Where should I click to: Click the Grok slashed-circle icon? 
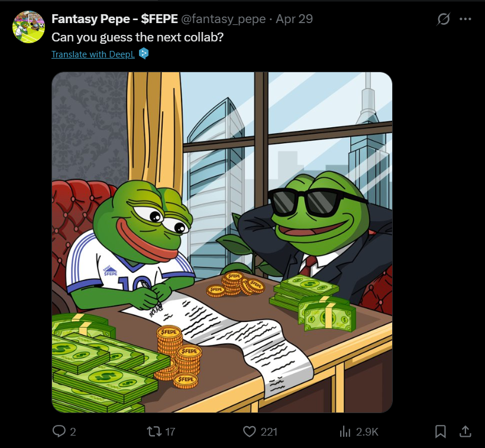pyautogui.click(x=443, y=19)
